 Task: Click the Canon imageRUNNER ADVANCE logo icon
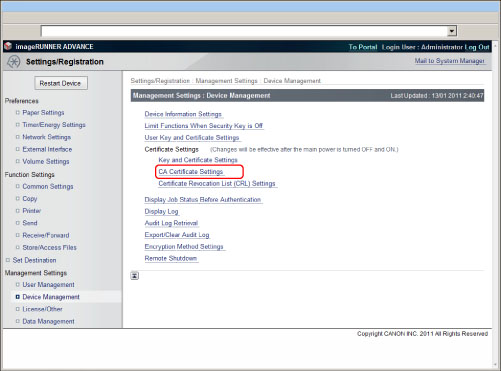(8, 46)
